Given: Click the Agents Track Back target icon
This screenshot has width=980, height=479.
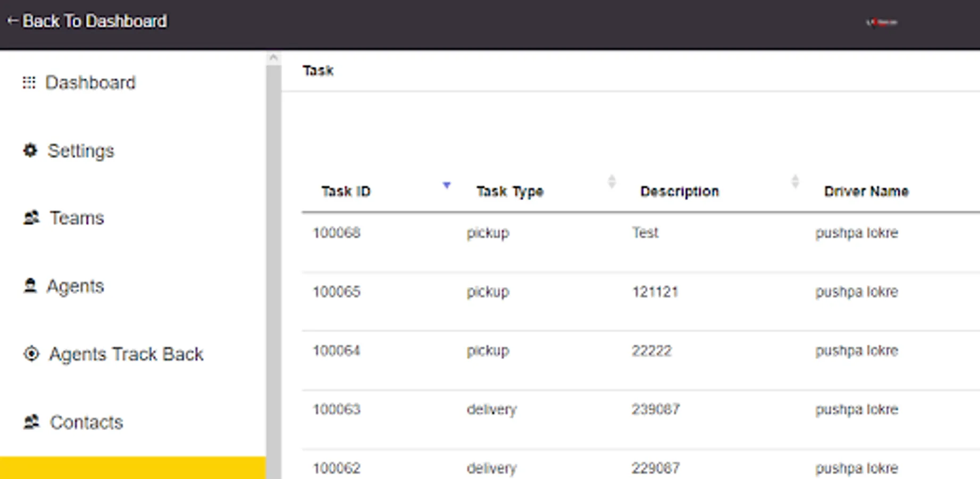Looking at the screenshot, I should [x=31, y=354].
